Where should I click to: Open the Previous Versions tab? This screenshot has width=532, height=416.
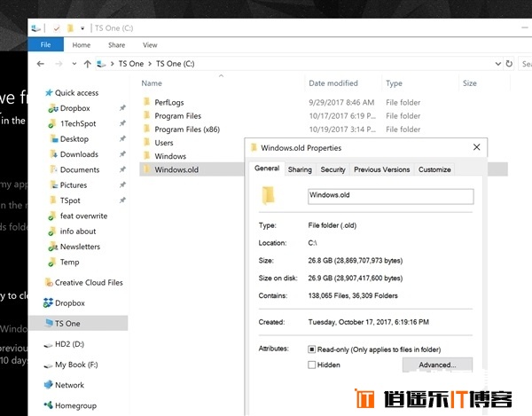(381, 169)
